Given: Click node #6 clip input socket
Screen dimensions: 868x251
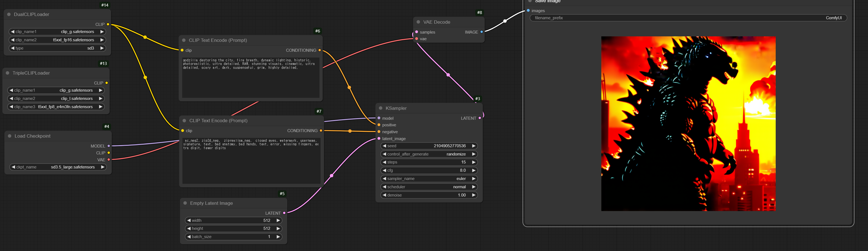Looking at the screenshot, I should (x=182, y=50).
